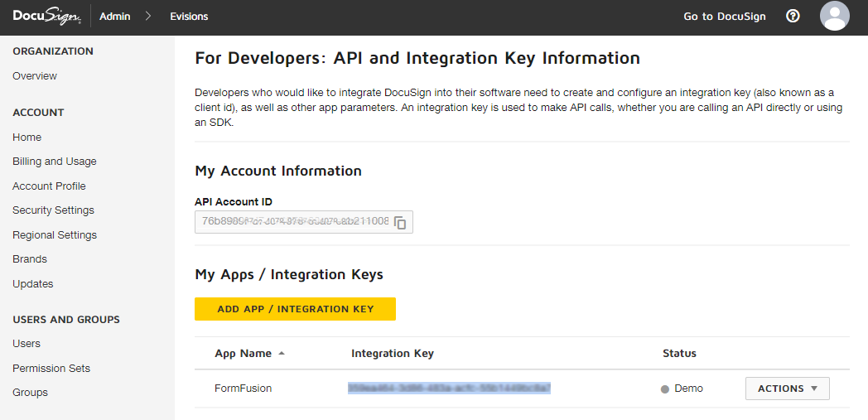Viewport: 868px width, 420px height.
Task: Navigate to Billing and Usage
Action: pyautogui.click(x=55, y=162)
